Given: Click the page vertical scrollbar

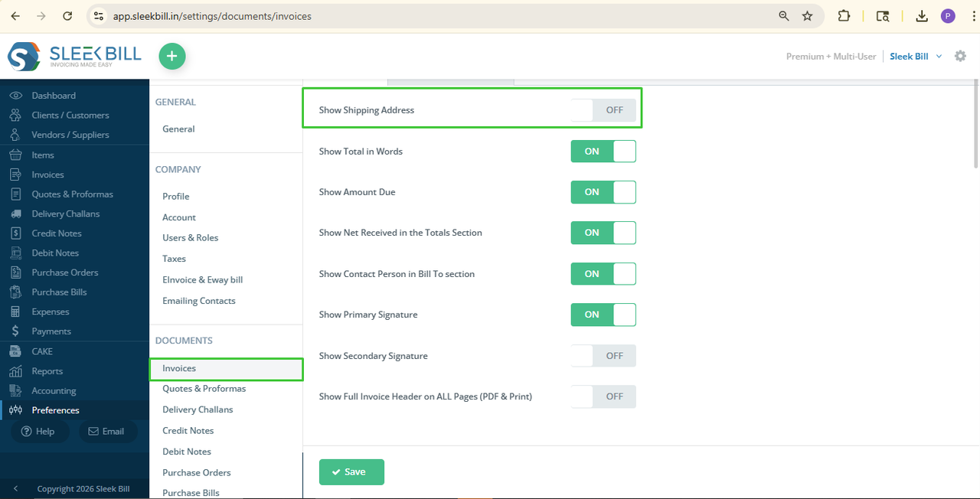Looking at the screenshot, I should (975, 122).
